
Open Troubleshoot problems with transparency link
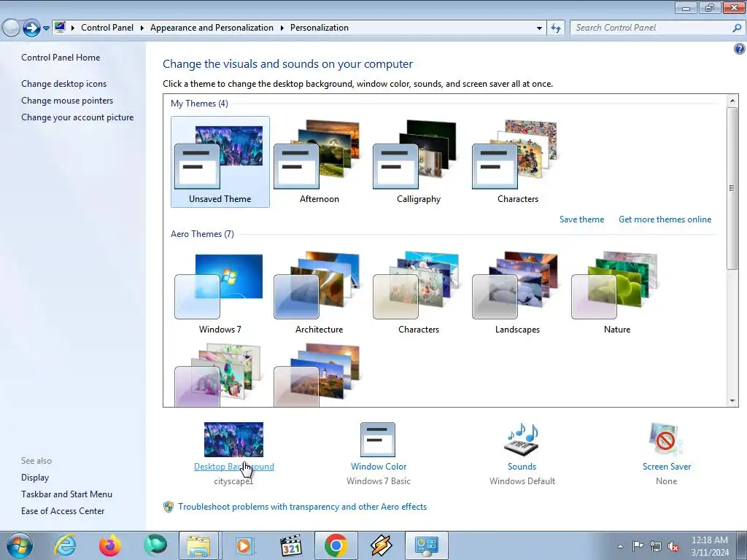[302, 507]
